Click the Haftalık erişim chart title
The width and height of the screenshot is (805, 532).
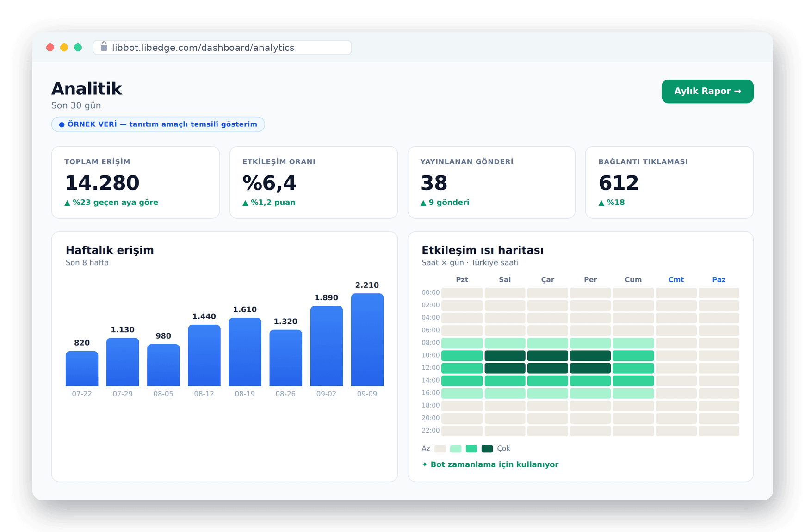110,250
